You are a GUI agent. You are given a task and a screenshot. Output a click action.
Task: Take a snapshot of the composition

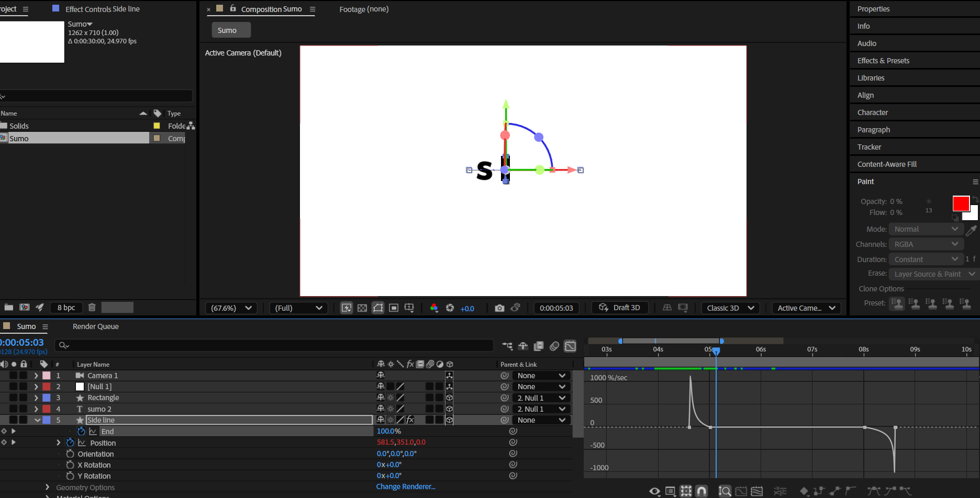point(500,308)
